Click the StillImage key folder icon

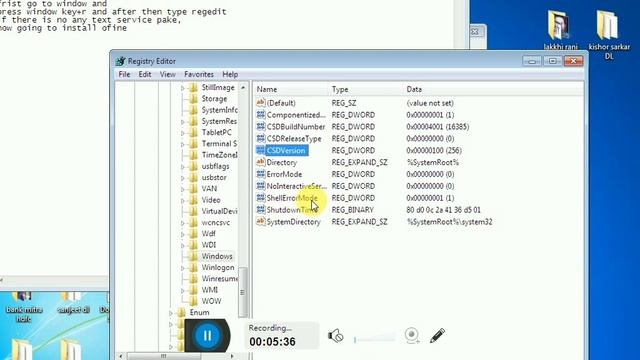(193, 87)
